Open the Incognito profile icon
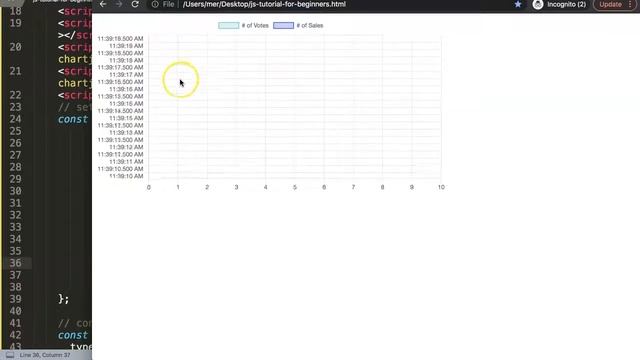Image resolution: width=640 pixels, height=360 pixels. point(538,4)
